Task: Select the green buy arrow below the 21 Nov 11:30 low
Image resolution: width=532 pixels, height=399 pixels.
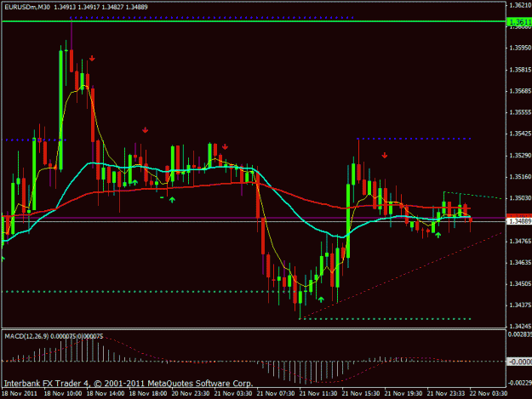Action: [321, 299]
